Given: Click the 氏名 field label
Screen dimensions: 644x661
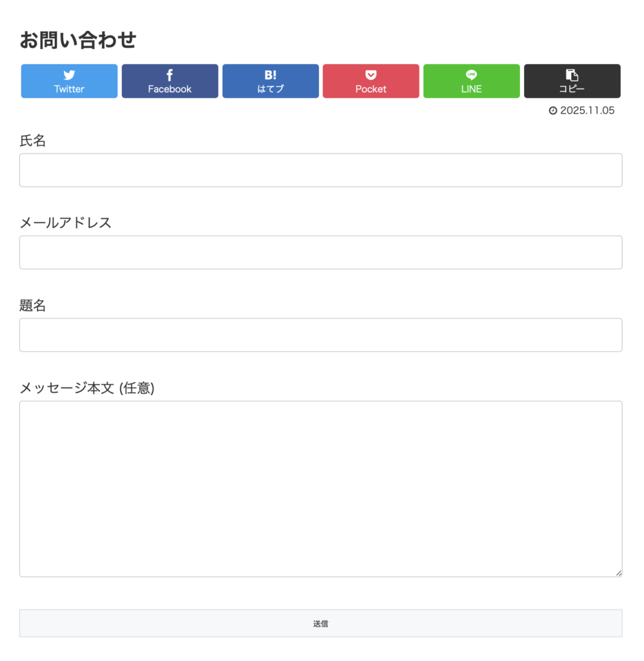Looking at the screenshot, I should [x=33, y=141].
